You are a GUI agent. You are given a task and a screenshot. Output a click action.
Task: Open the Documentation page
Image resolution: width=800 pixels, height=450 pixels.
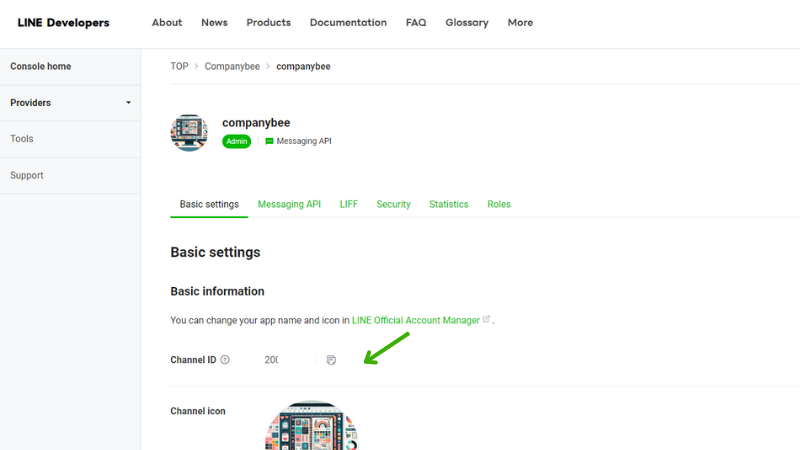point(348,22)
